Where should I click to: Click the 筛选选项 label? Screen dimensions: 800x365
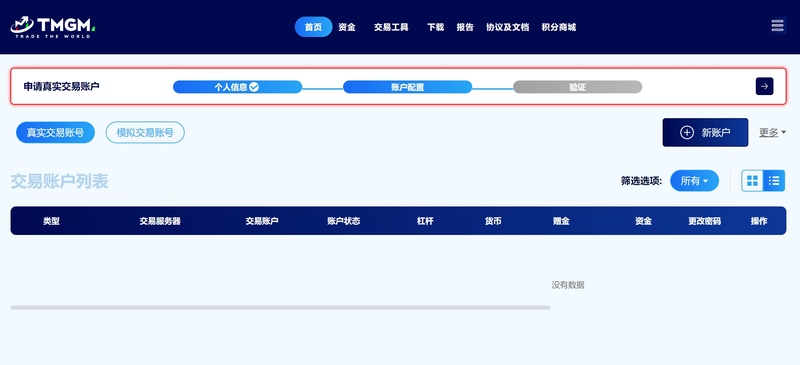pos(641,181)
